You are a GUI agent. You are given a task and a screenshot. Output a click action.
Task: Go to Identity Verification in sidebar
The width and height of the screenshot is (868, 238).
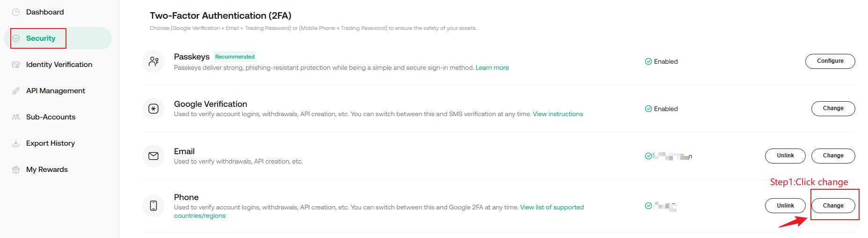point(59,65)
